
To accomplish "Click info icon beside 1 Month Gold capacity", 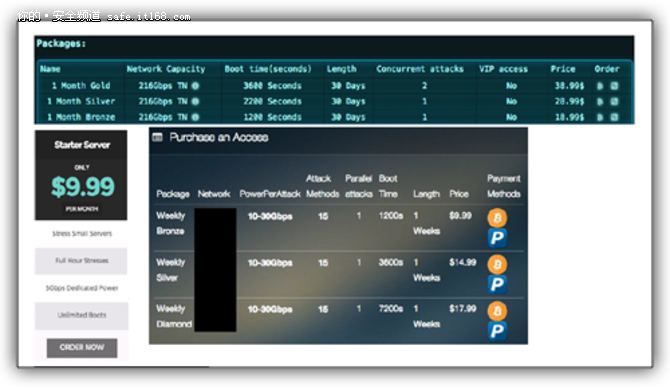I will coord(195,85).
